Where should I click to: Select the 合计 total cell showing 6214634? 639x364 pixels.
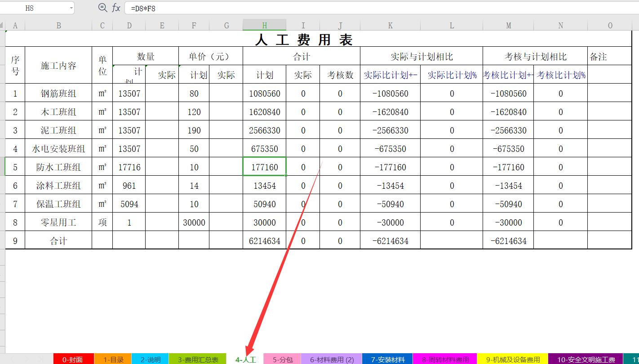point(264,240)
